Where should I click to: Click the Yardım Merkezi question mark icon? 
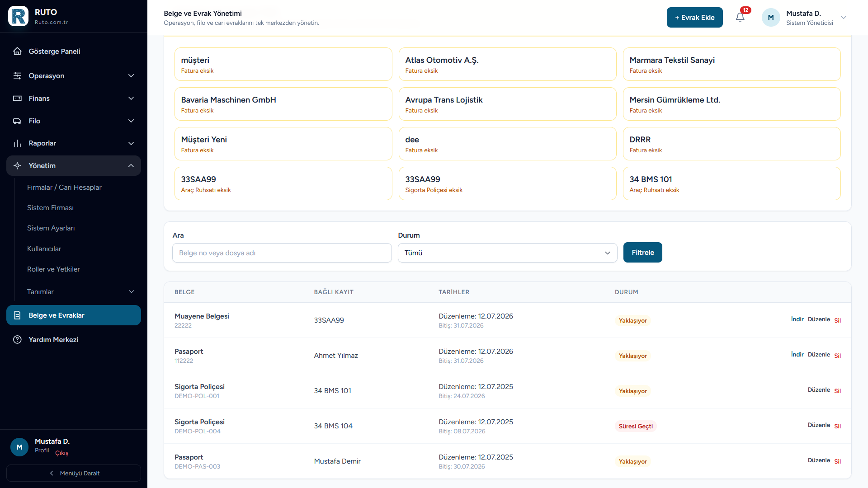click(17, 339)
